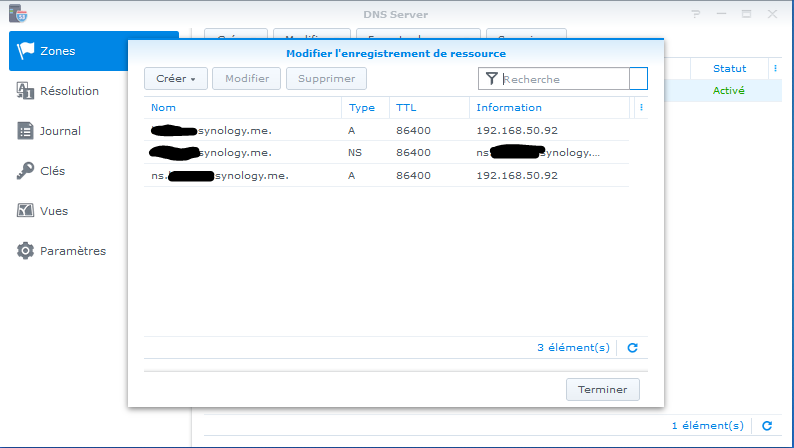
Task: Sort zones by Statut column
Action: [x=729, y=68]
